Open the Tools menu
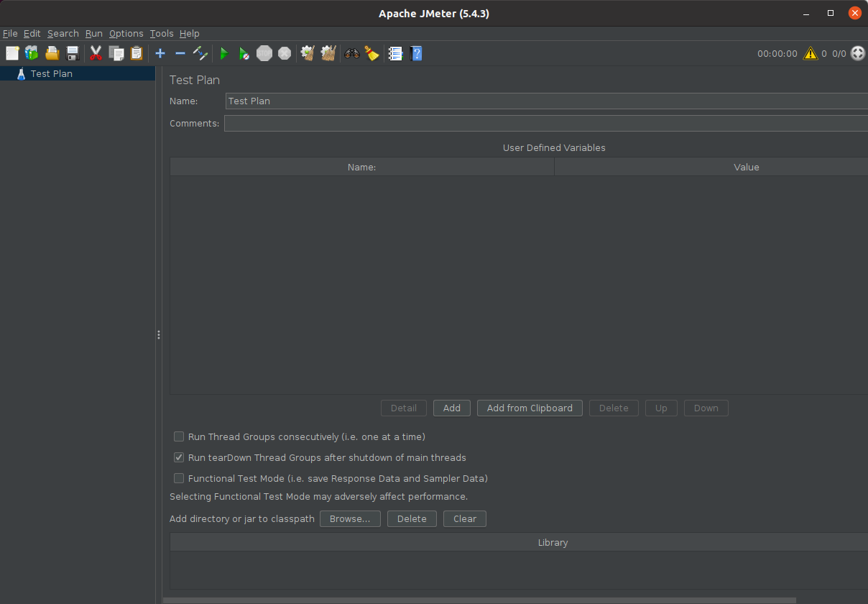 (162, 33)
